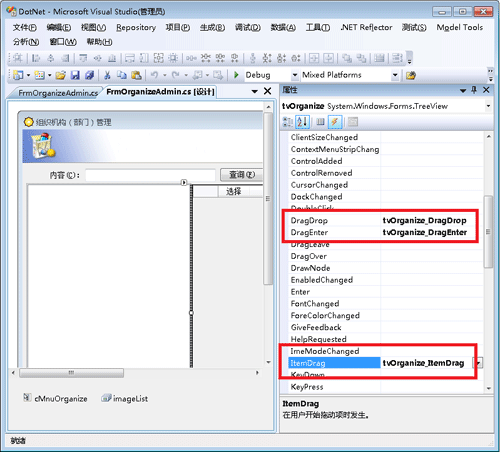Screen dimensions: 500x452
Task: Click the Save All toolbar icon
Action: click(89, 75)
